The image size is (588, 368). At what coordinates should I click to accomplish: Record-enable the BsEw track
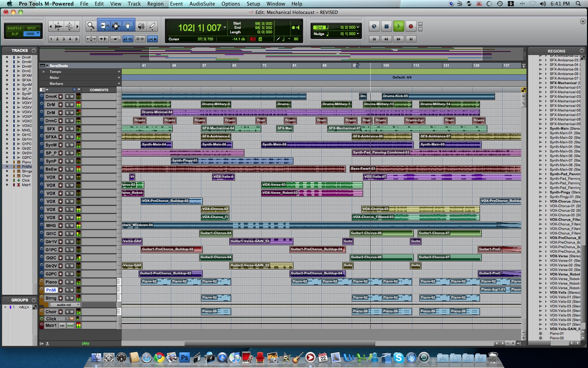click(x=61, y=169)
